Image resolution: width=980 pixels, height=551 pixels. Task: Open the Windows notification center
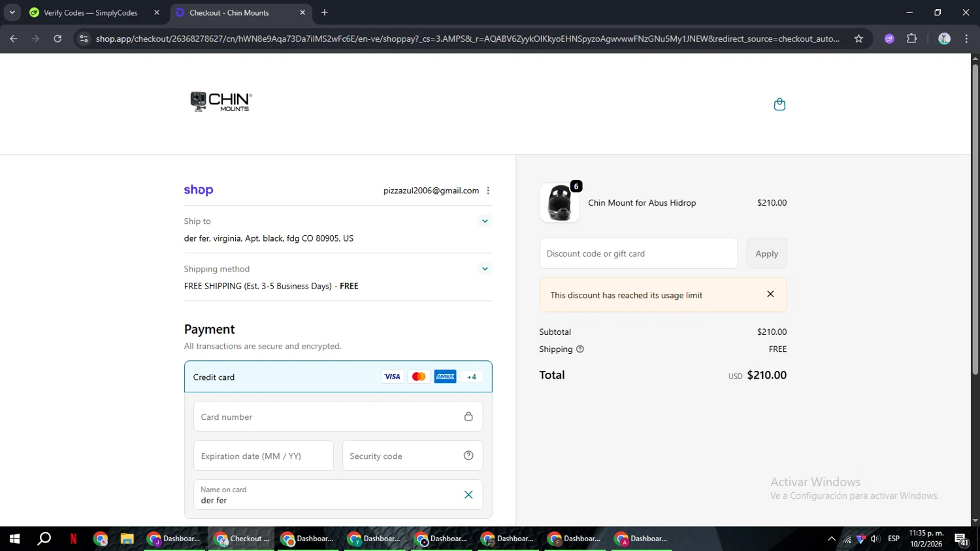pos(962,539)
